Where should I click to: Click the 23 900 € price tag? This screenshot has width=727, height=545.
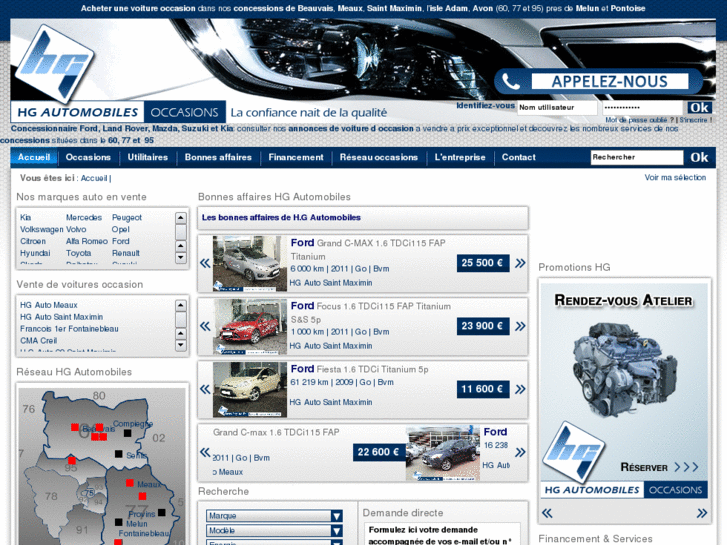483,326
